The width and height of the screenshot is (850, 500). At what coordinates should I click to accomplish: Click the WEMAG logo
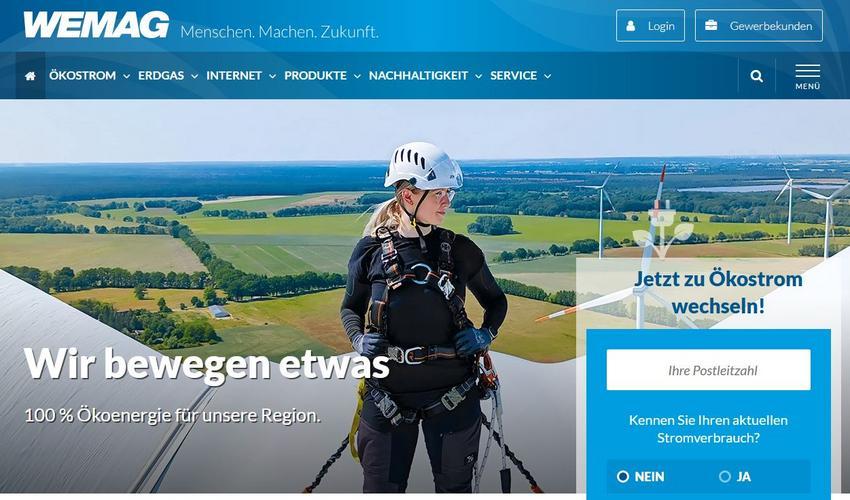pyautogui.click(x=96, y=25)
